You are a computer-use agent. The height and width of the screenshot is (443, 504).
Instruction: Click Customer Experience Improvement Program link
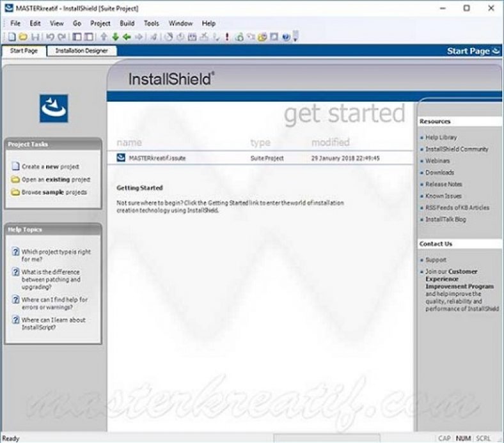pyautogui.click(x=460, y=279)
